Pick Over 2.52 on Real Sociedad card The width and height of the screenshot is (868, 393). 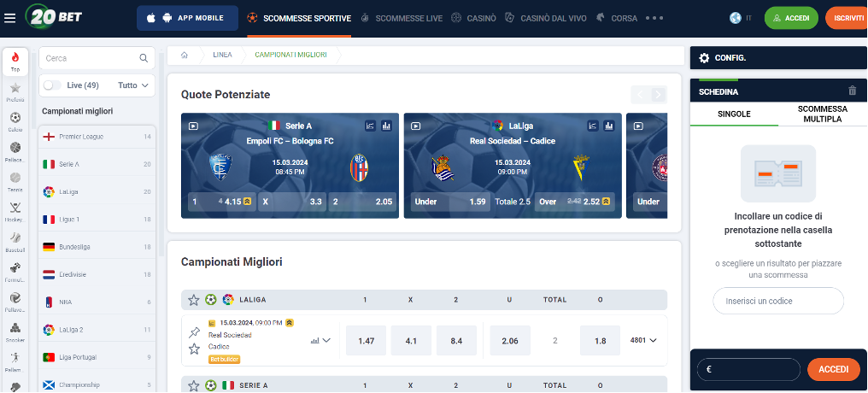point(575,202)
